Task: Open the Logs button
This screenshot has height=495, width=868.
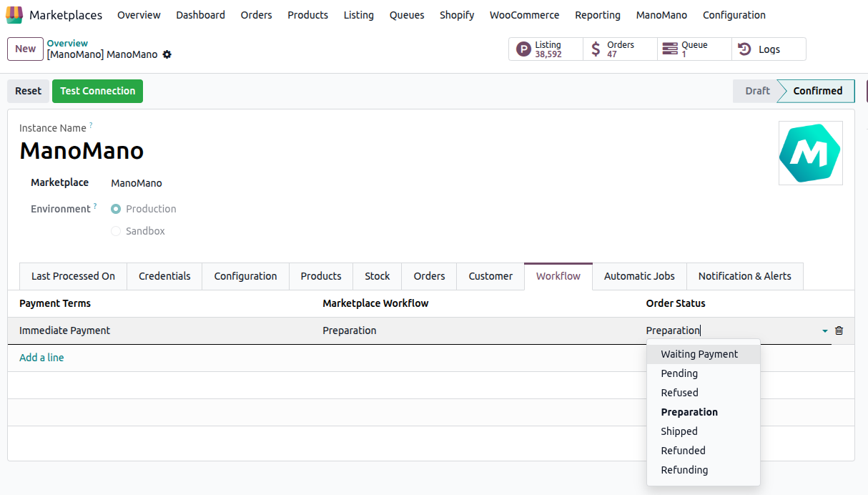Action: [x=769, y=49]
